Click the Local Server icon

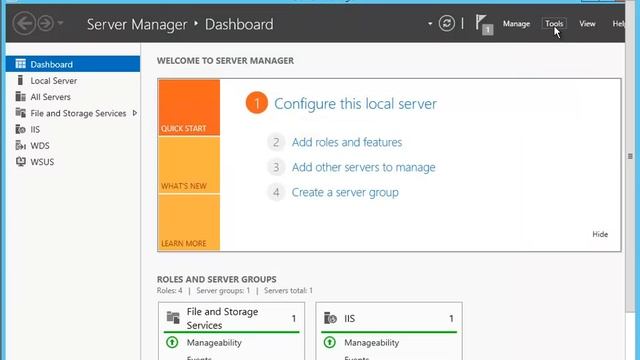point(20,80)
